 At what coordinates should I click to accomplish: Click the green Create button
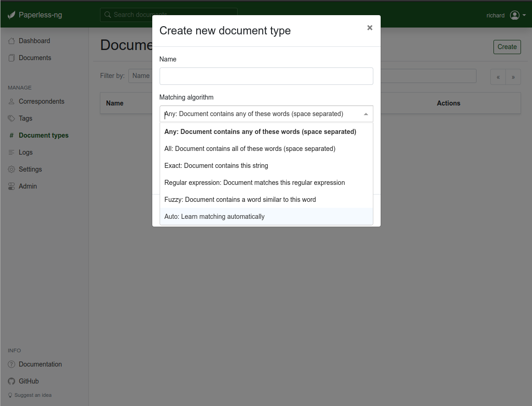[x=507, y=47]
